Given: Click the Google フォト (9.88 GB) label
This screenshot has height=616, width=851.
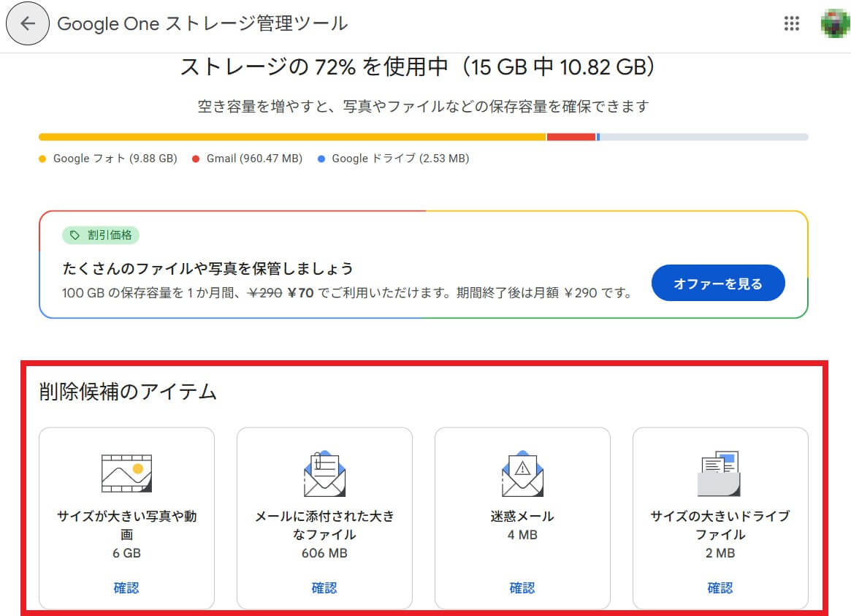Looking at the screenshot, I should pos(115,159).
